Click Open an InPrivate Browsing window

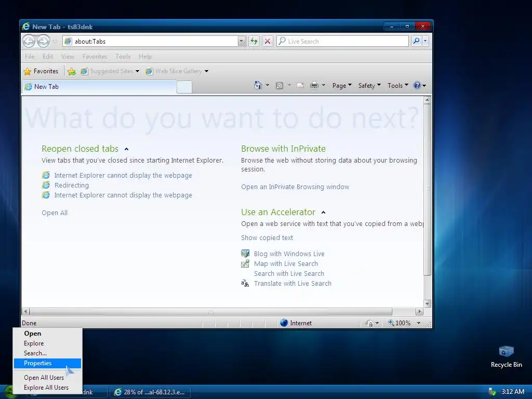[x=295, y=187]
